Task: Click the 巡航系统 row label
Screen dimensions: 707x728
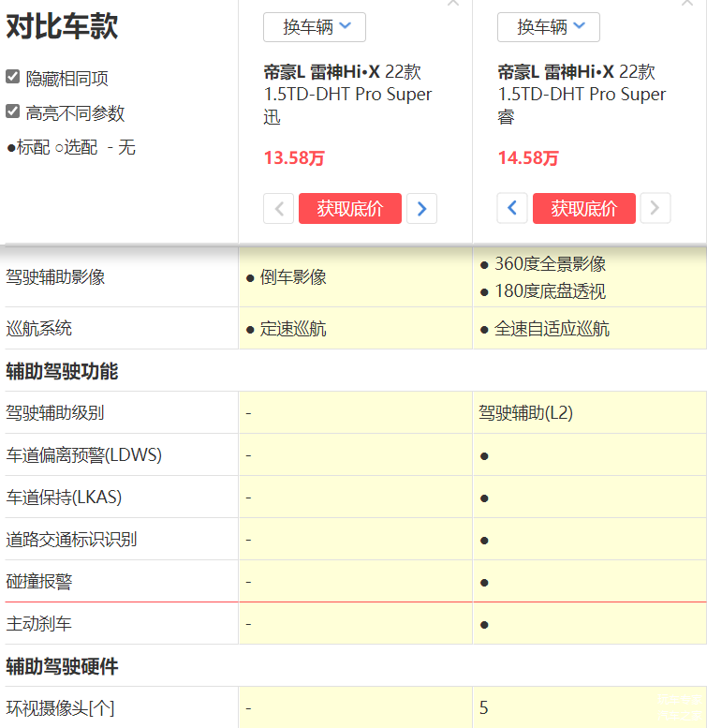Action: pyautogui.click(x=39, y=328)
